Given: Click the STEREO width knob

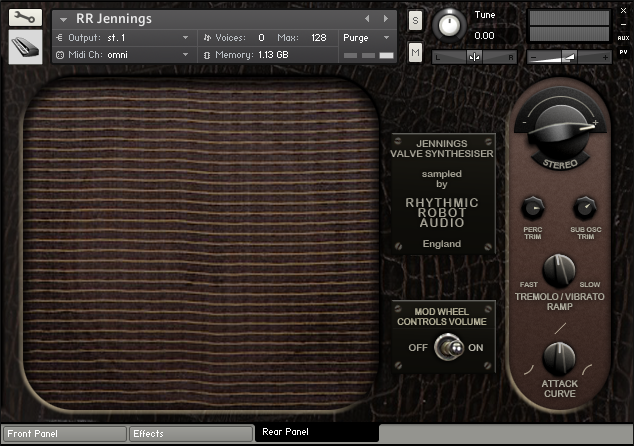Looking at the screenshot, I should 560,129.
